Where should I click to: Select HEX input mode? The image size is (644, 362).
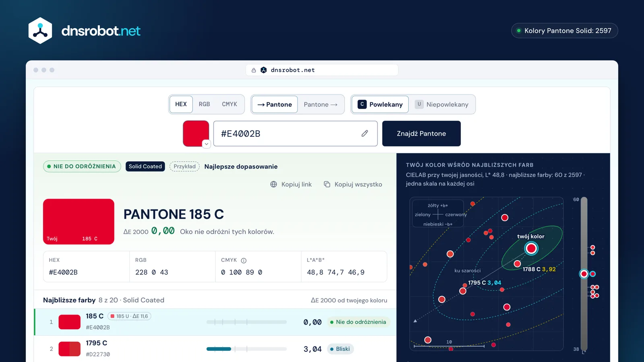(x=181, y=104)
